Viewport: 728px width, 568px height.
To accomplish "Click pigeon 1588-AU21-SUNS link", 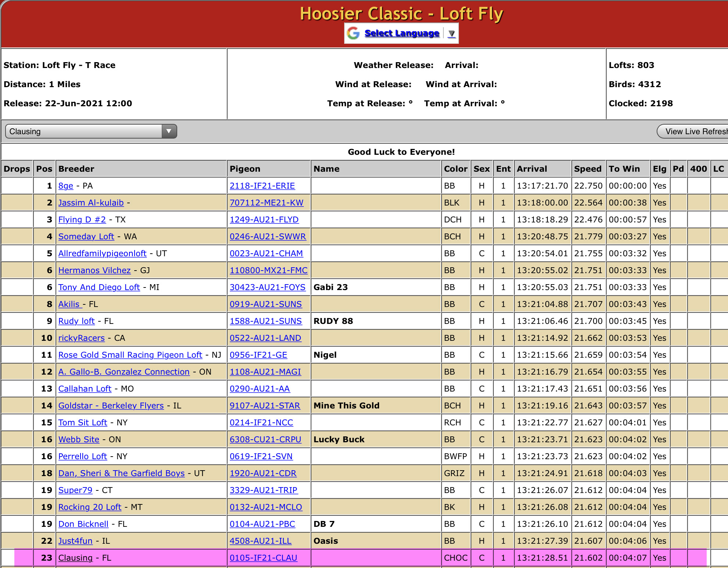I will point(265,321).
